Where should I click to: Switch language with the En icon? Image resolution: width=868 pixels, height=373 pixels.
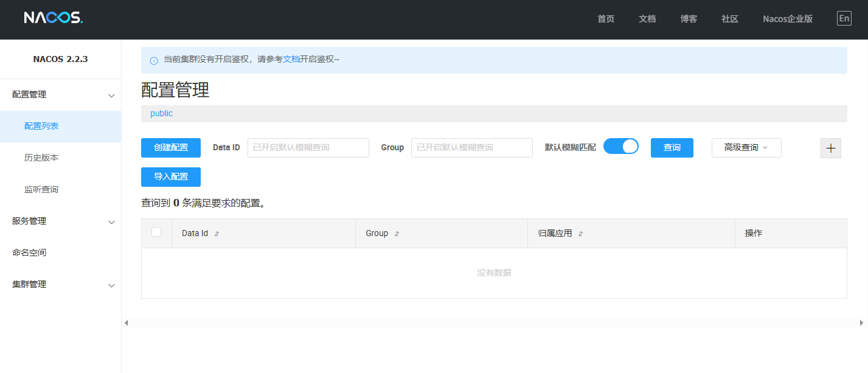844,18
